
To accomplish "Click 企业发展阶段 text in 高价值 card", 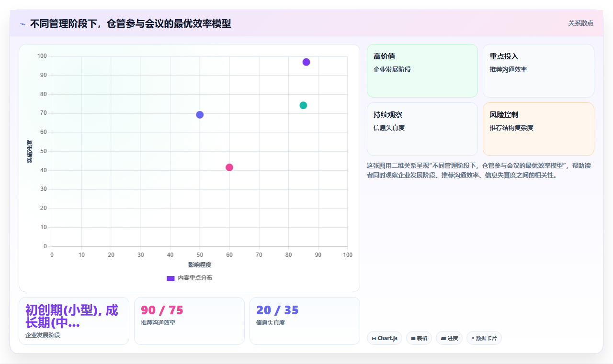I will pyautogui.click(x=392, y=69).
